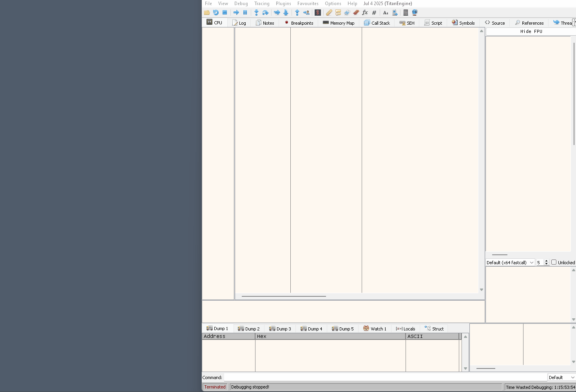The width and height of the screenshot is (576, 392).
Task: Click into the Command input field
Action: point(385,377)
